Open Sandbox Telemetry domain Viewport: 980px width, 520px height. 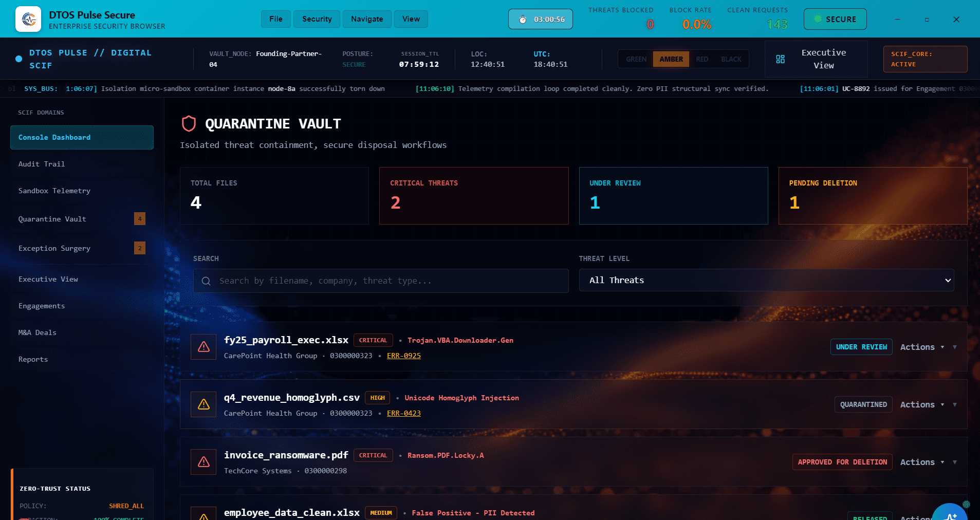point(82,191)
